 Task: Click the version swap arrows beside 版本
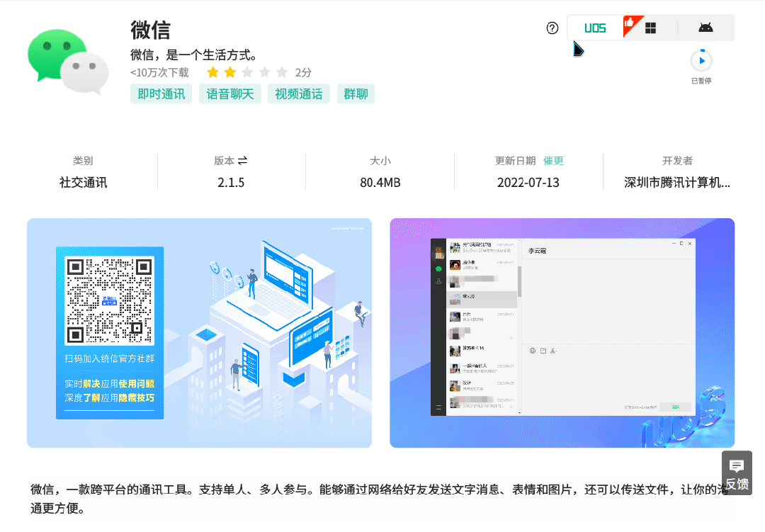click(244, 160)
